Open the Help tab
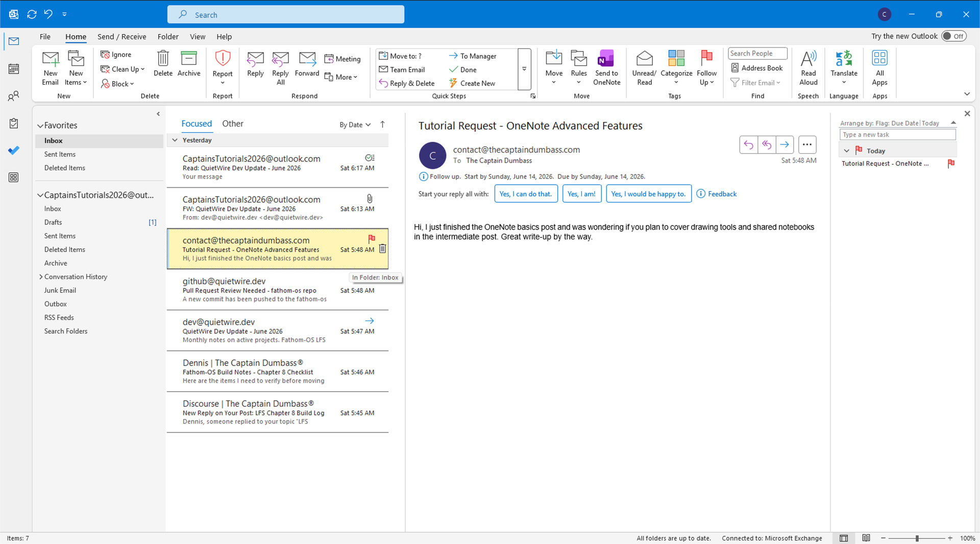The height and width of the screenshot is (544, 980). [x=224, y=37]
